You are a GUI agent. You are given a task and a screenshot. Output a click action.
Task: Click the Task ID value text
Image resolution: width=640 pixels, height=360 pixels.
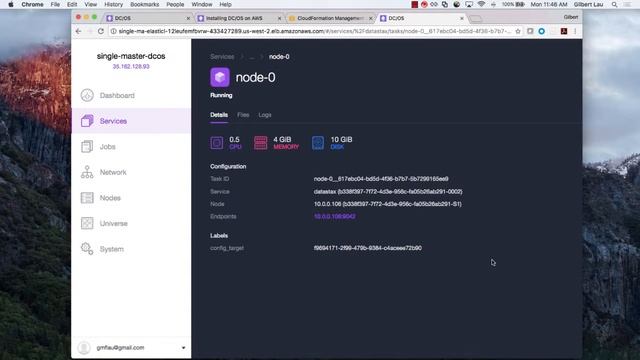(x=381, y=179)
